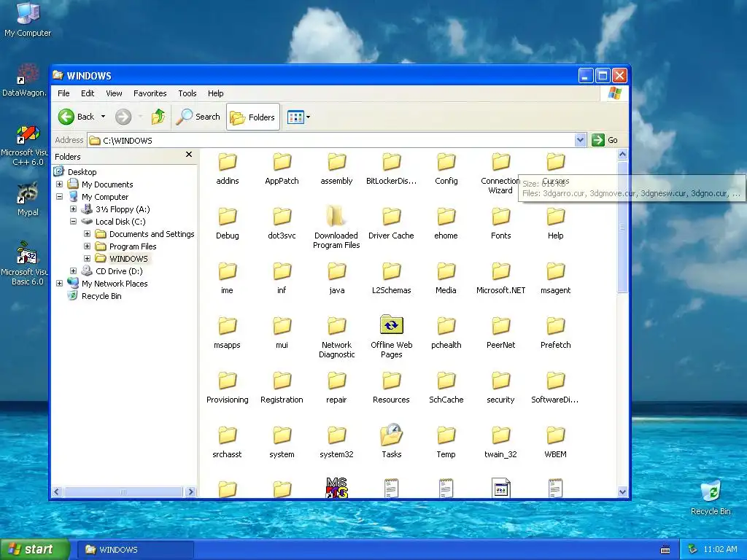Screen dimensions: 747x560
Task: Expand My Documents tree node
Action: point(60,184)
